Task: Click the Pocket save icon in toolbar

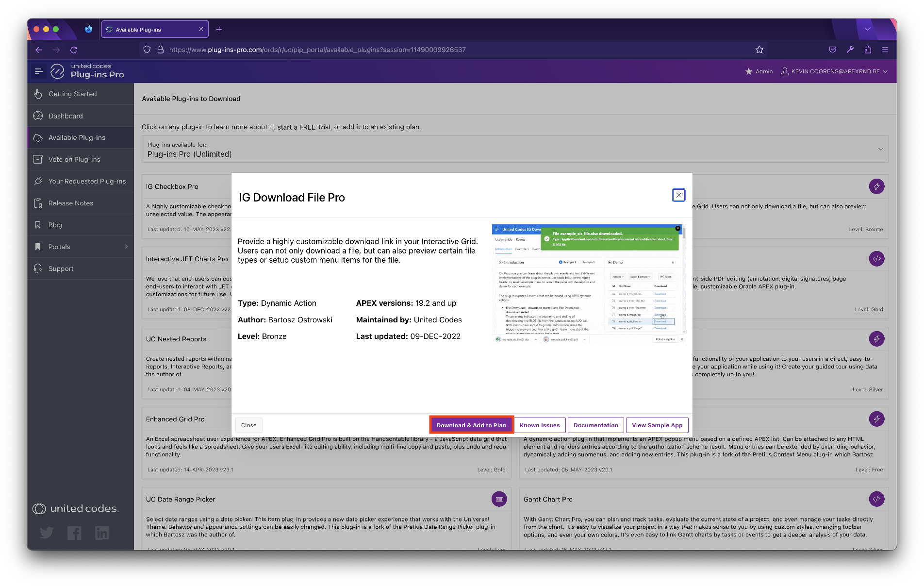Action: (x=832, y=50)
